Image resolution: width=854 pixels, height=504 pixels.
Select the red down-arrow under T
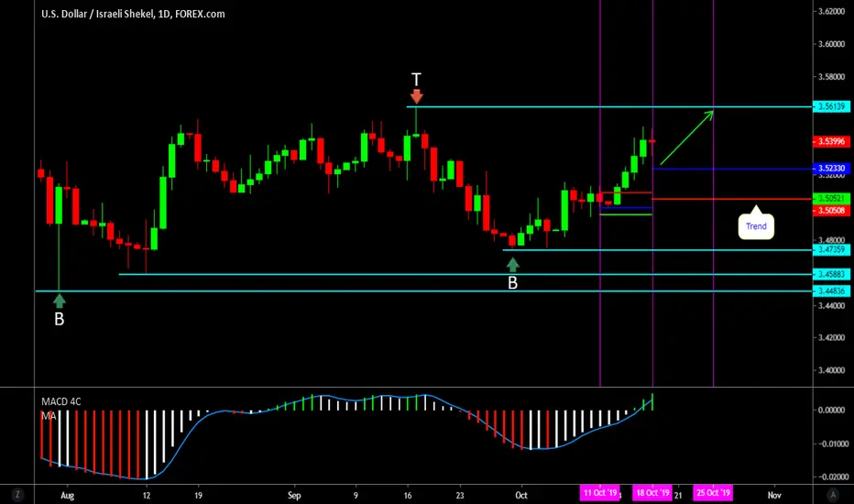point(417,96)
